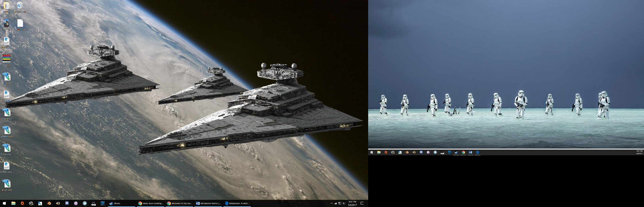The width and height of the screenshot is (644, 207).
Task: Select the Recycle Bin desktop icon
Action: [20, 7]
